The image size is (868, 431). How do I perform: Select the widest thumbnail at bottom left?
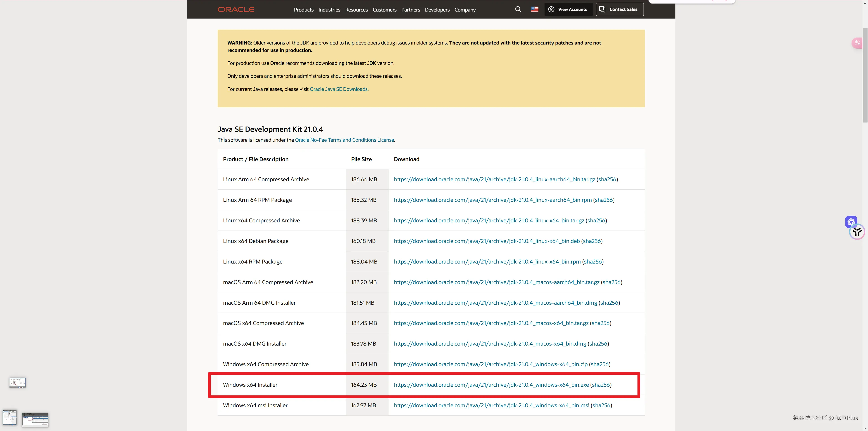[x=35, y=420]
